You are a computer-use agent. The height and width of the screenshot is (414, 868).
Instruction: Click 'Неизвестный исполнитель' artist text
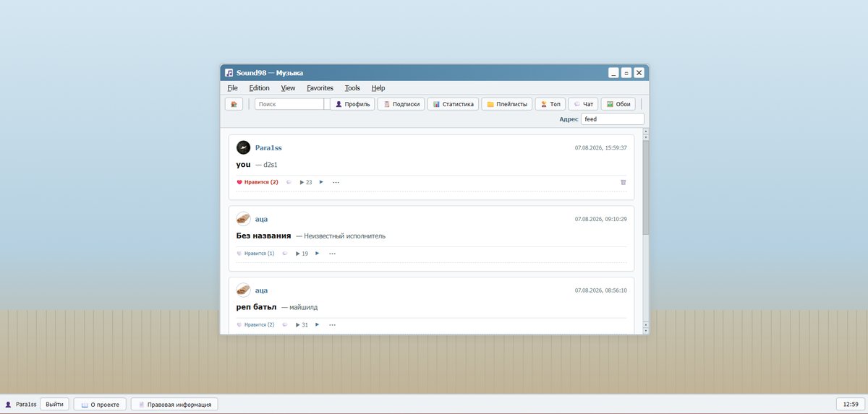[x=345, y=236]
